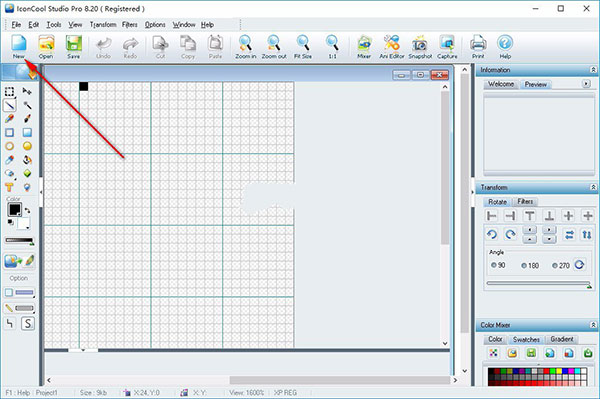Viewport: 600px width, 399px height.
Task: Take a Snapshot
Action: (x=420, y=46)
